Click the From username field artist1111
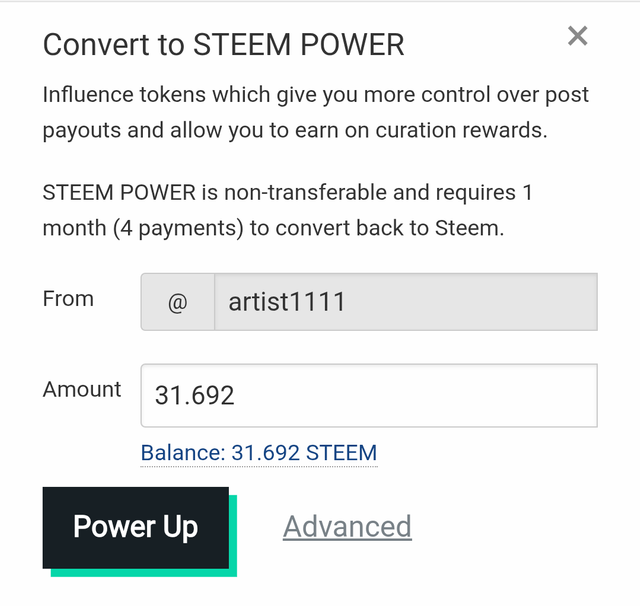Screen dimensions: 640x606 (406, 302)
